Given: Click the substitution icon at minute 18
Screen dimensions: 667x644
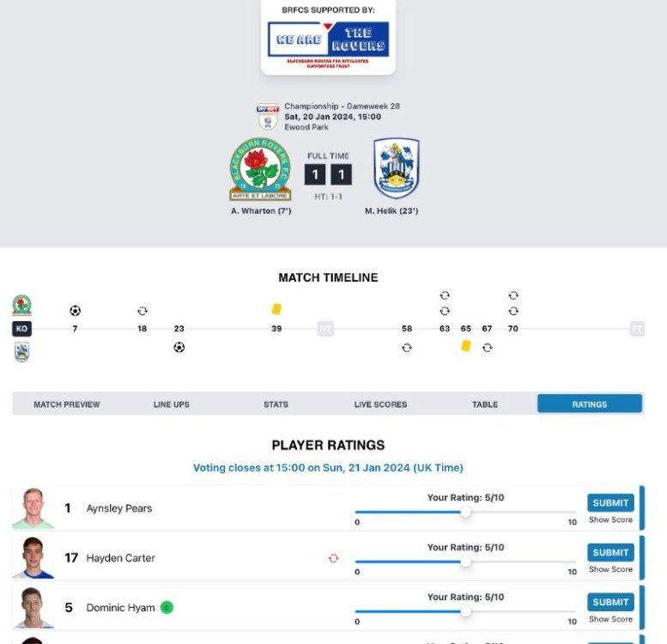Looking at the screenshot, I should (142, 311).
